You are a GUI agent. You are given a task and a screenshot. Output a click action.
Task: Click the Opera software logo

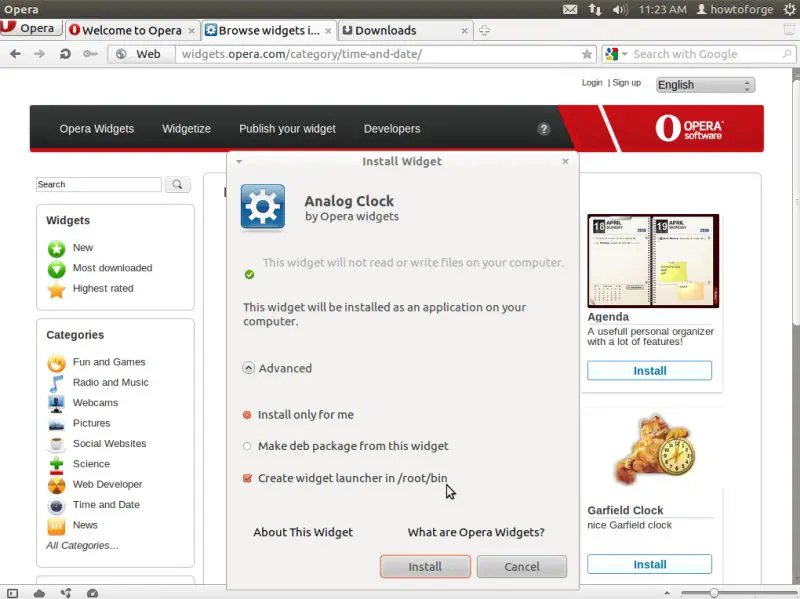coord(689,128)
